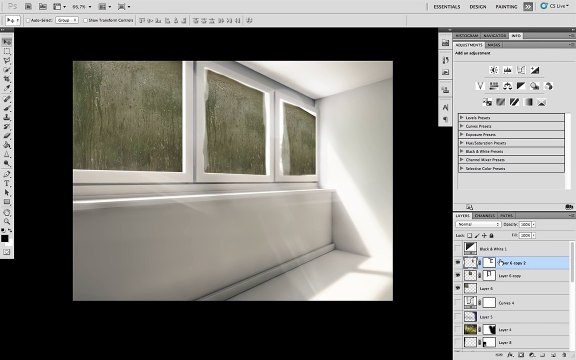
Task: Enable Show Transform Controls checkbox
Action: (85, 21)
